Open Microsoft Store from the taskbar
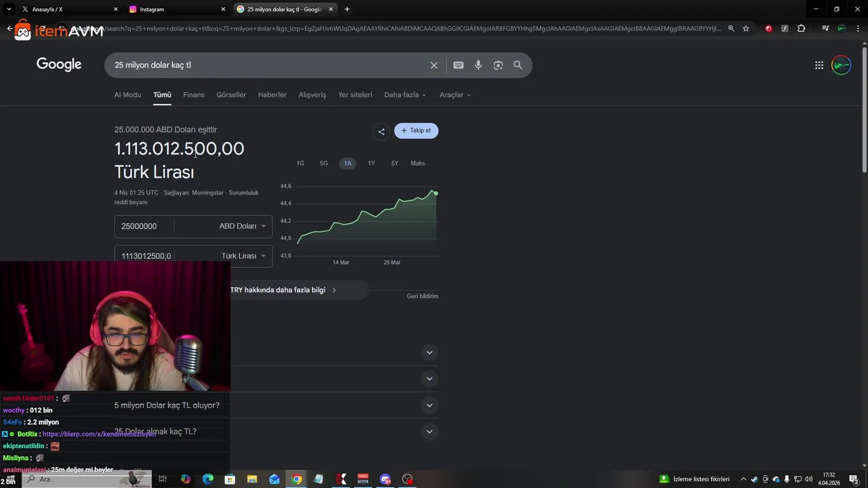 [230, 479]
